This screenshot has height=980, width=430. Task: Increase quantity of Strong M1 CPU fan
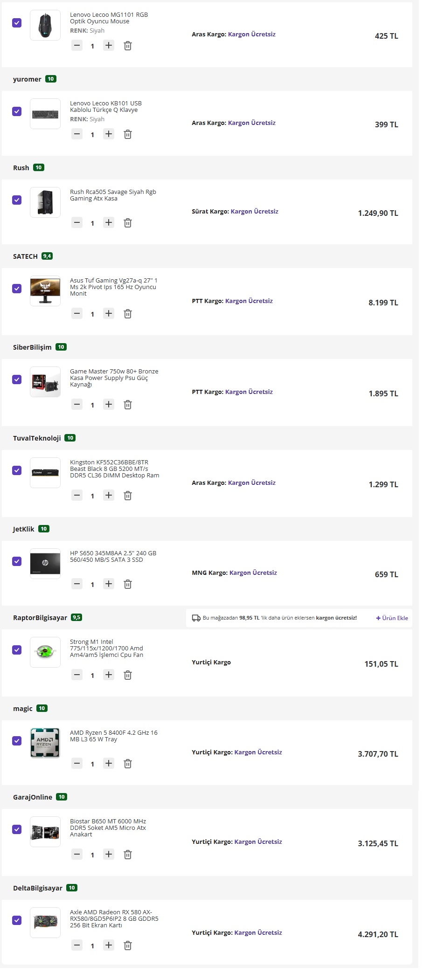109,675
